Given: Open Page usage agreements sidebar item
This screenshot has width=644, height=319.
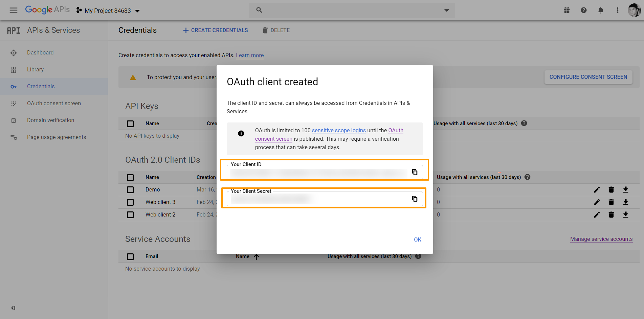Looking at the screenshot, I should pyautogui.click(x=57, y=137).
